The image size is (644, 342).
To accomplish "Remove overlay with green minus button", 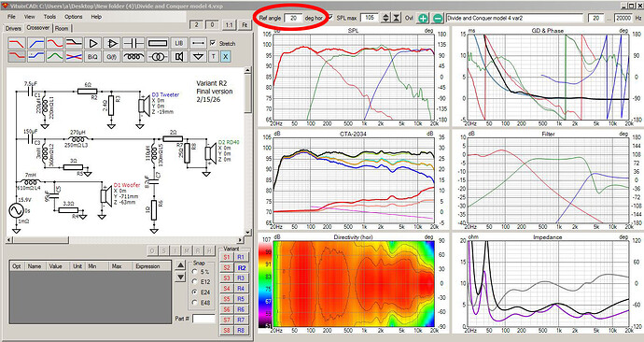I will (438, 18).
